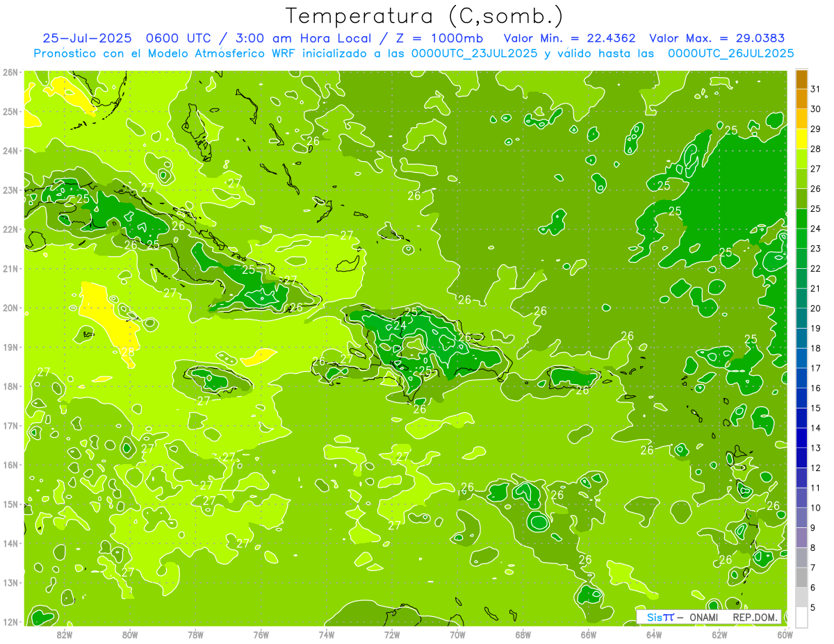Click the 60W longitude axis label
The width and height of the screenshot is (834, 644).
(x=785, y=634)
